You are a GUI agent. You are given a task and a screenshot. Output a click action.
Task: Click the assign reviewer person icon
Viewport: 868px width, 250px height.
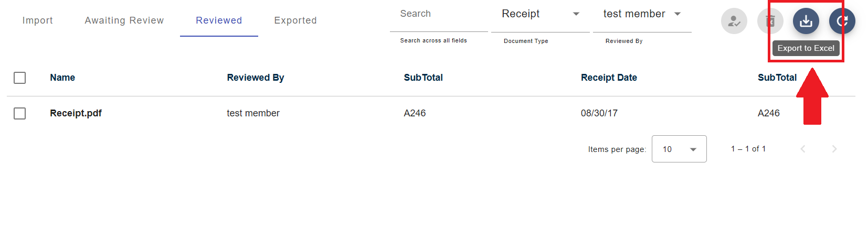[x=734, y=21]
